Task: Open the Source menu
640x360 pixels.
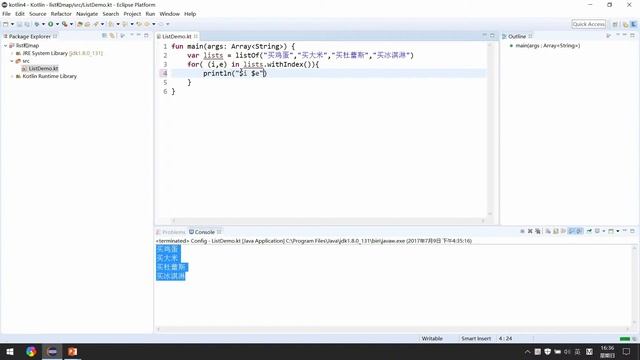Action: [38, 14]
